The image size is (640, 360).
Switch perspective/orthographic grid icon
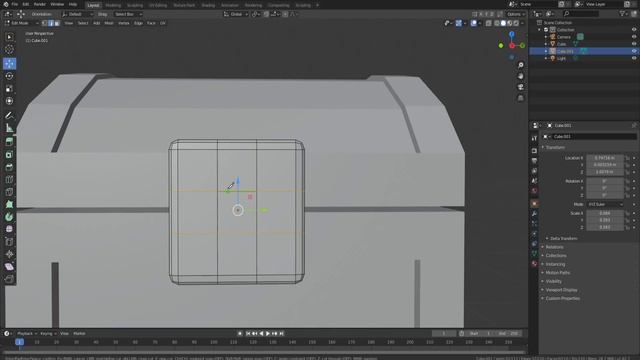point(520,98)
